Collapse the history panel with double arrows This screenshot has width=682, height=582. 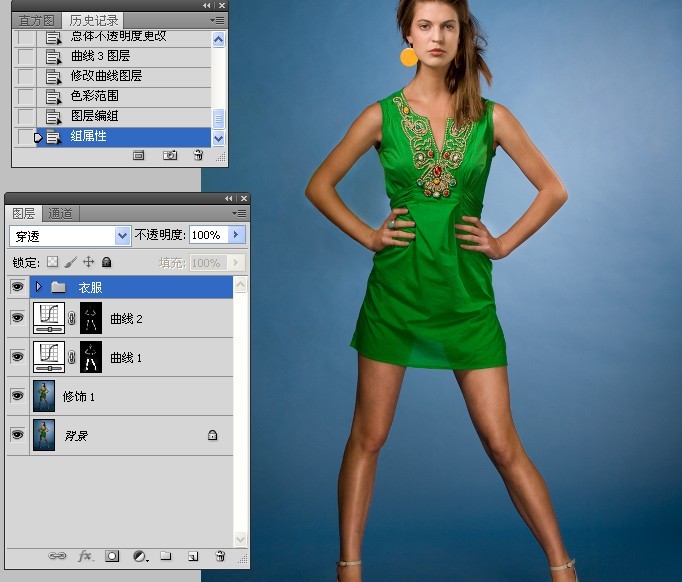pos(207,5)
